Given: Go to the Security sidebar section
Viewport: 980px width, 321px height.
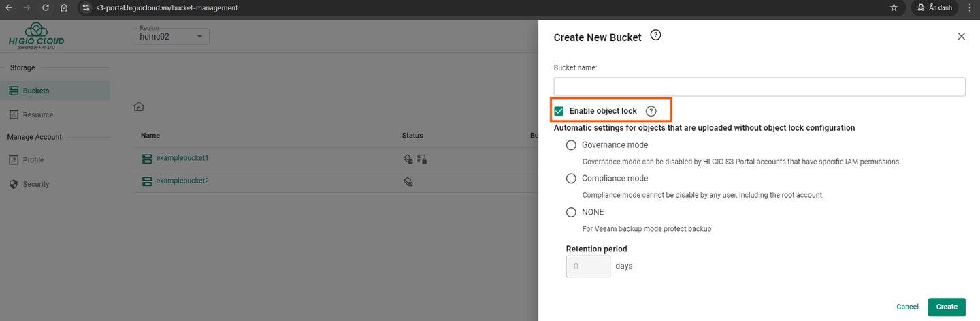Looking at the screenshot, I should (35, 184).
